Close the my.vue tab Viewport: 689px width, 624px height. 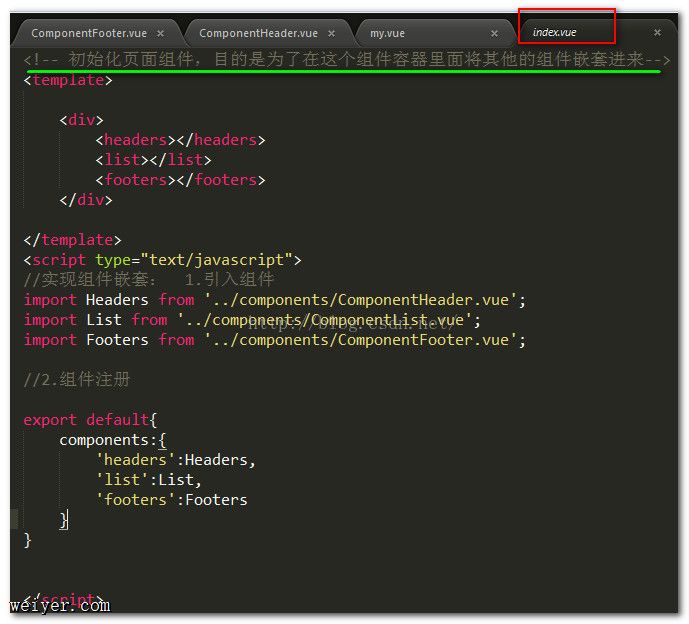(x=494, y=33)
